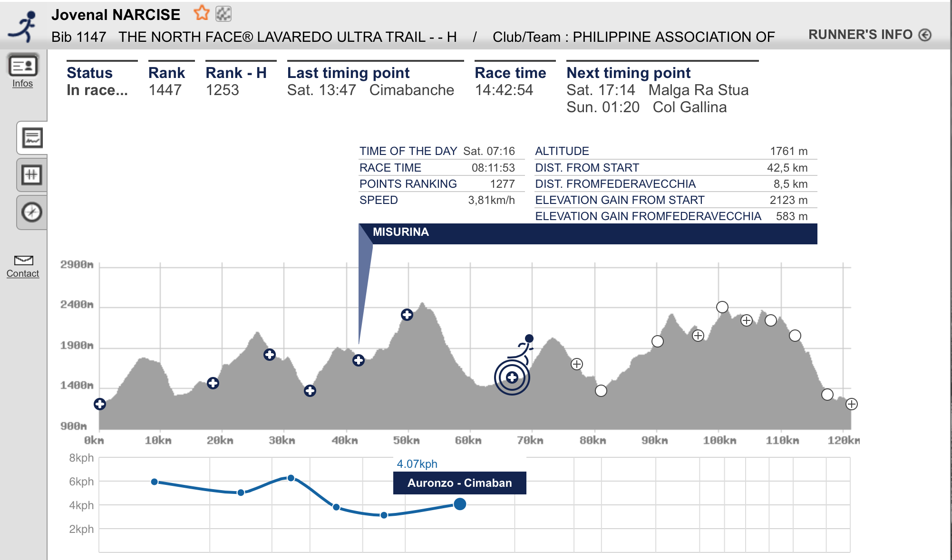
Task: Click the Misurina checkpoint marker on profile
Action: click(359, 360)
